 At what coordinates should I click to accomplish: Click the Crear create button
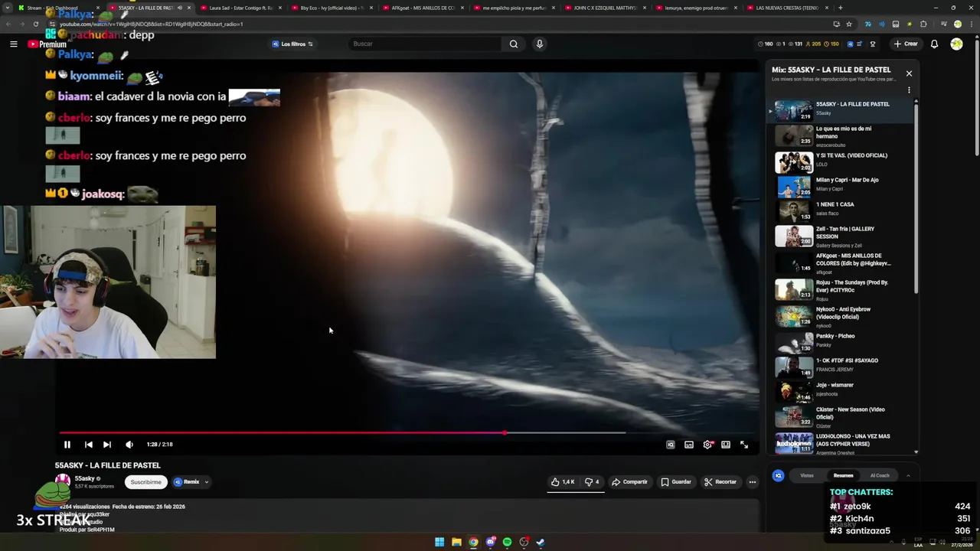click(906, 44)
